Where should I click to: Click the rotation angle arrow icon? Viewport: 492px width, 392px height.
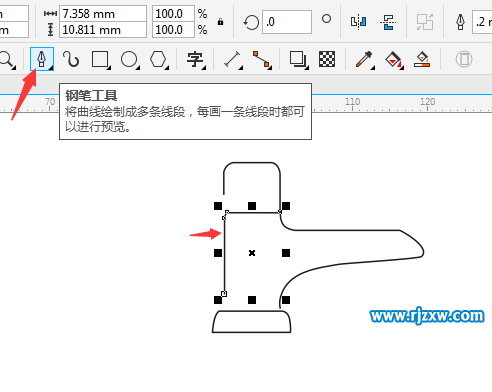click(251, 22)
